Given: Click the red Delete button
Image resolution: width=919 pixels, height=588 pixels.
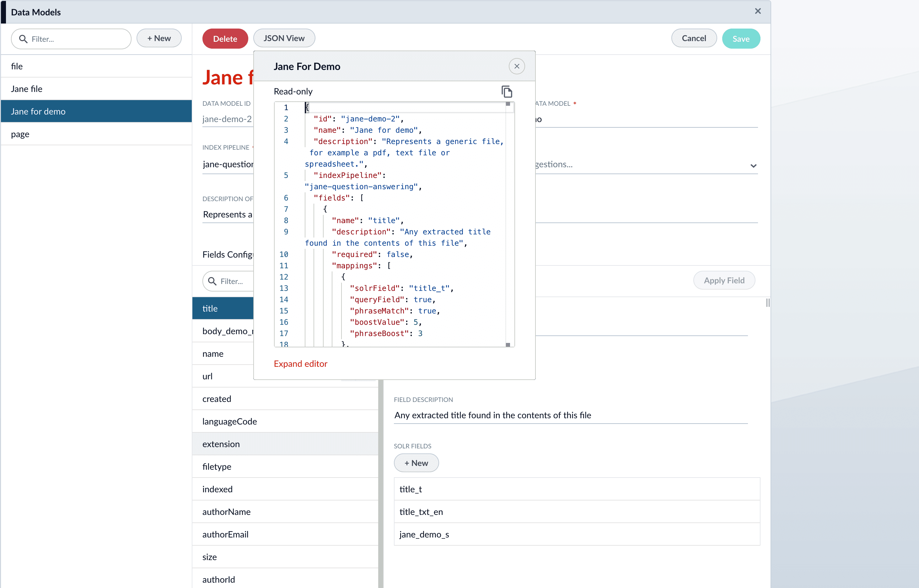Looking at the screenshot, I should [x=225, y=38].
